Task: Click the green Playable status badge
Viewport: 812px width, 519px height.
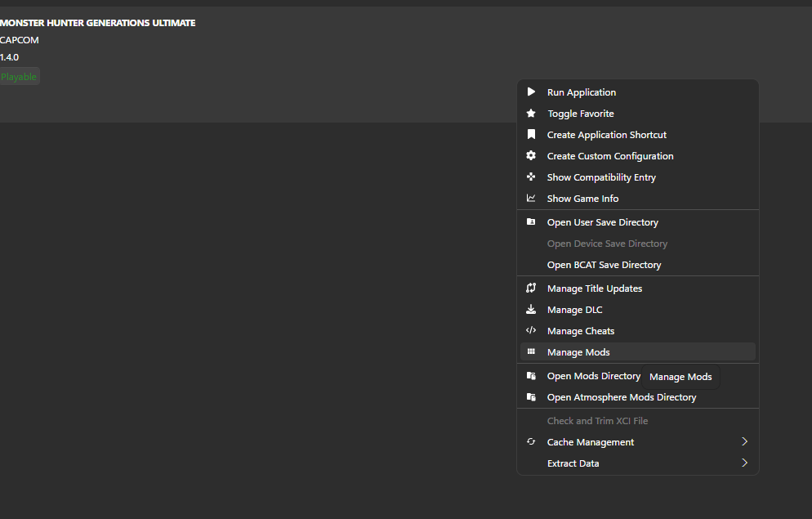Action: [19, 77]
